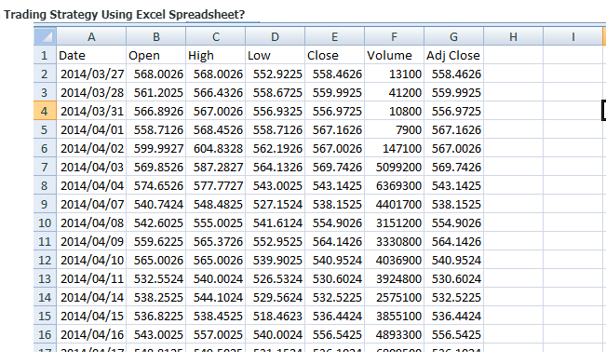
Task: Click Open value 599.9927
Action: tap(156, 148)
